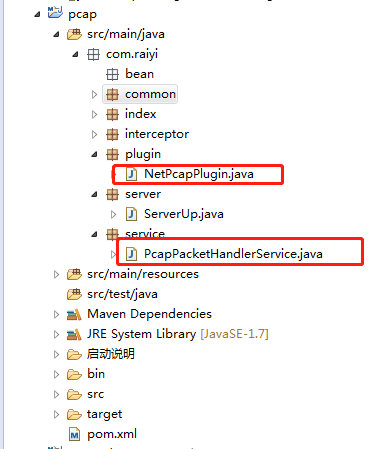
Task: Click the bean empty package icon
Action: [112, 74]
